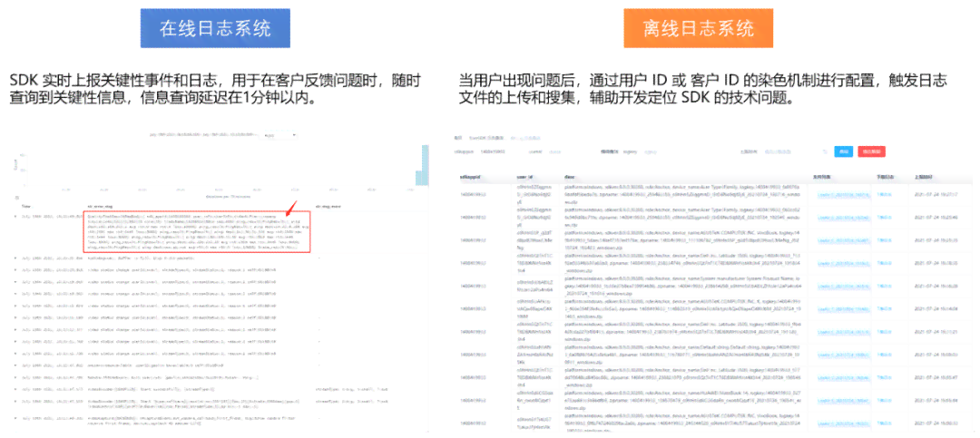
Task: Click the sdkappid column header
Action: 470,177
